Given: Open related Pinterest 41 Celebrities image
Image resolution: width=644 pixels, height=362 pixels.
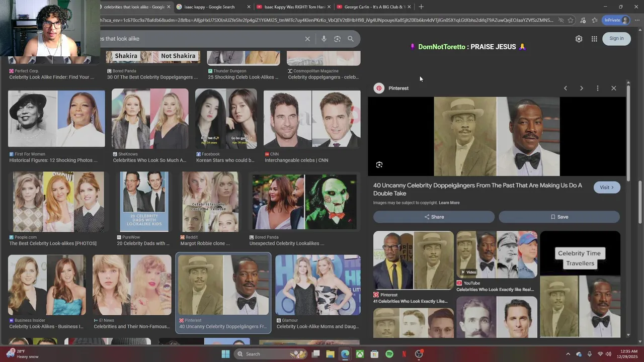Looking at the screenshot, I should click(x=414, y=260).
